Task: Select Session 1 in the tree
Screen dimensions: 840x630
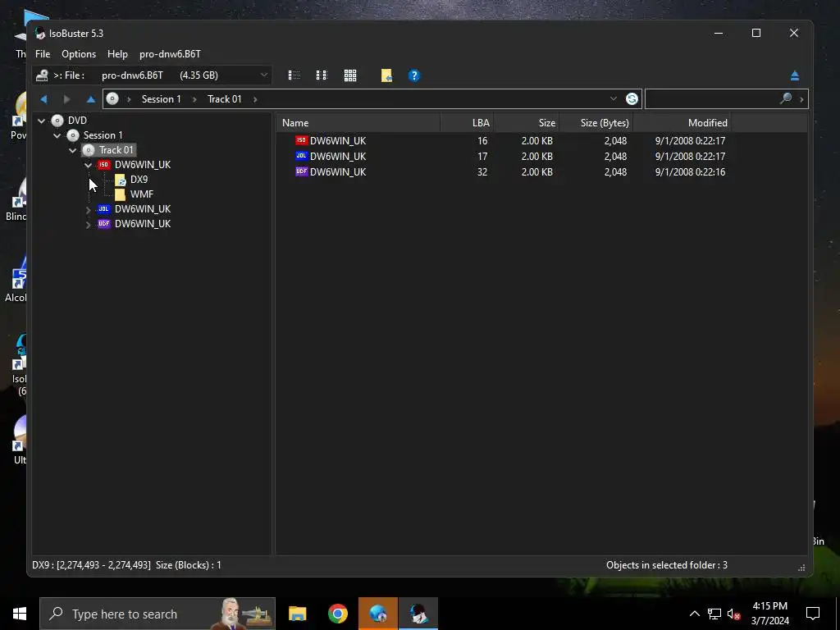Action: click(x=103, y=135)
